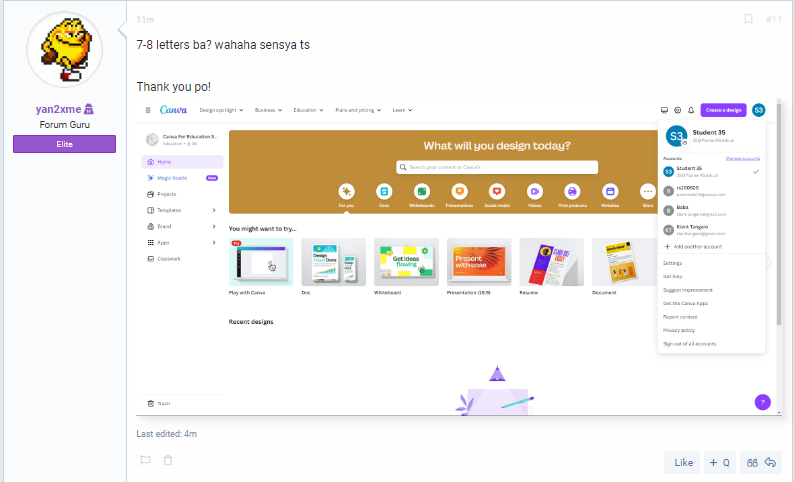This screenshot has height=482, width=794.
Task: Open the Canva hamburger menu icon
Action: click(x=148, y=110)
